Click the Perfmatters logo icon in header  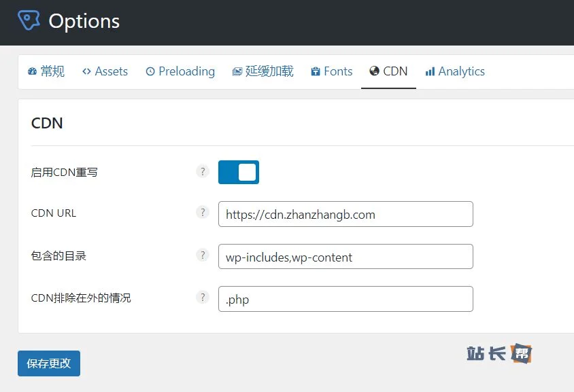pos(29,20)
